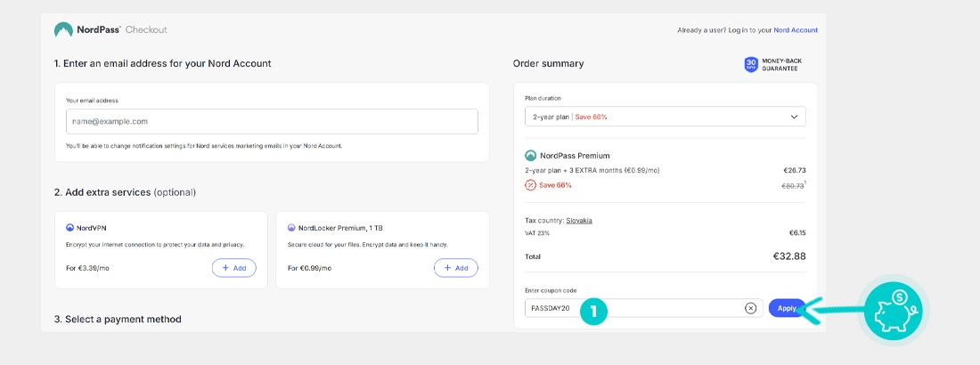Click the plan price €26.73
Screen dimensions: 980x365
tap(795, 170)
